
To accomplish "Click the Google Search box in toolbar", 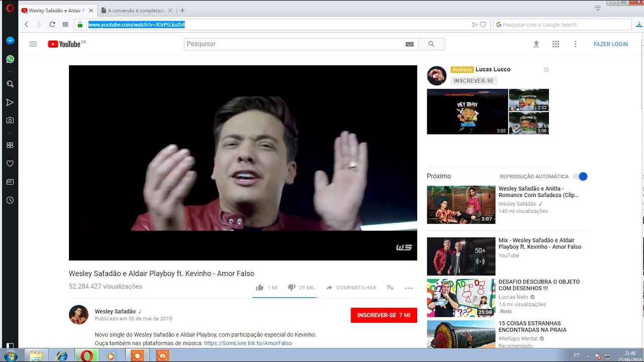I will click(x=562, y=24).
